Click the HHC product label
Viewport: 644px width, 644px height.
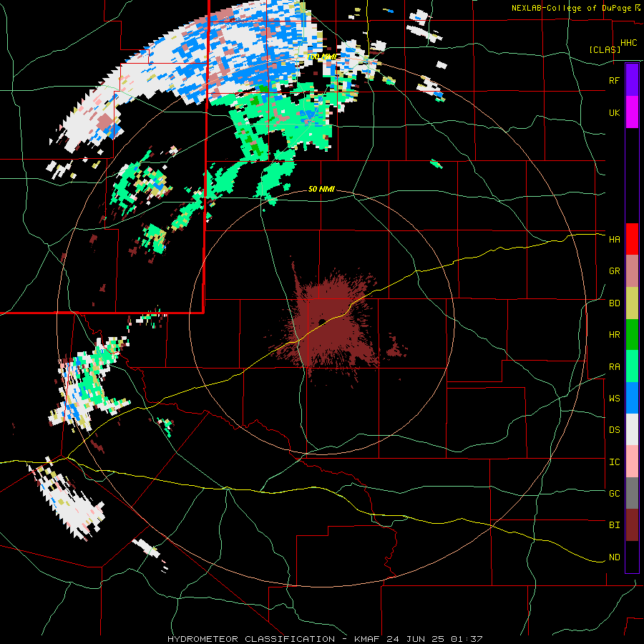pyautogui.click(x=628, y=43)
